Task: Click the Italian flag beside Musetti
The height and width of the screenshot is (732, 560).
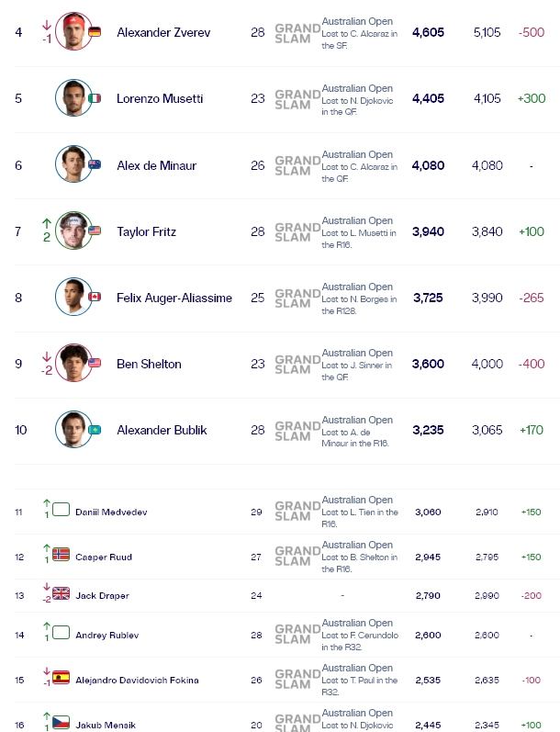Action: click(x=95, y=98)
